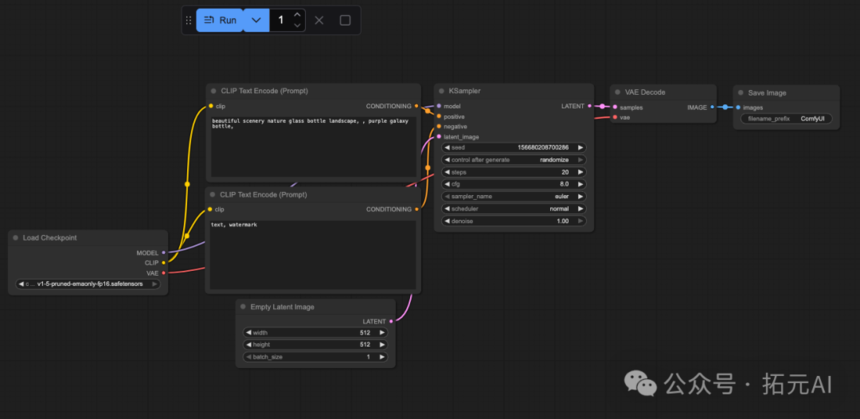Increase denoise value with right arrow
Image resolution: width=860 pixels, height=419 pixels.
coord(580,221)
